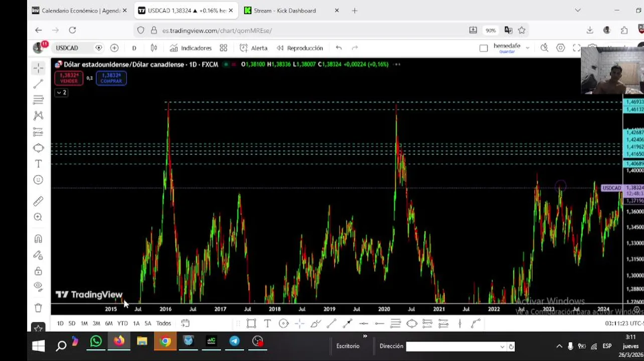Open the 90% zoom level indicator
644x361 pixels.
[490, 30]
